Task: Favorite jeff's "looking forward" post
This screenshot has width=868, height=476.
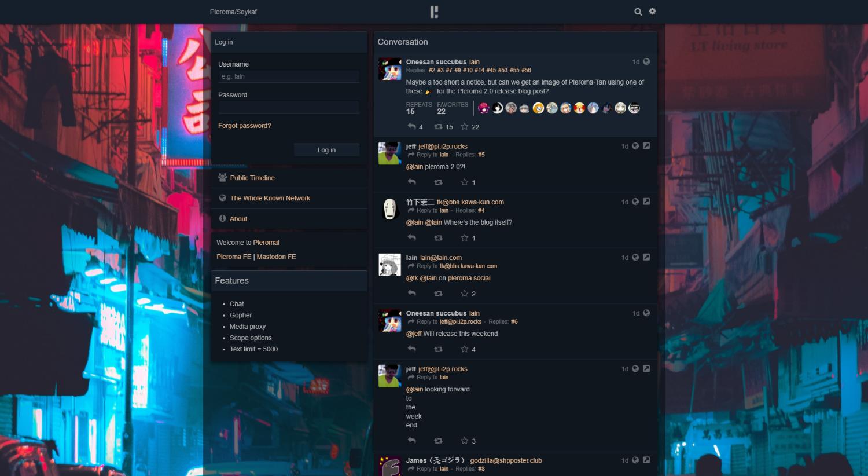Action: point(465,440)
